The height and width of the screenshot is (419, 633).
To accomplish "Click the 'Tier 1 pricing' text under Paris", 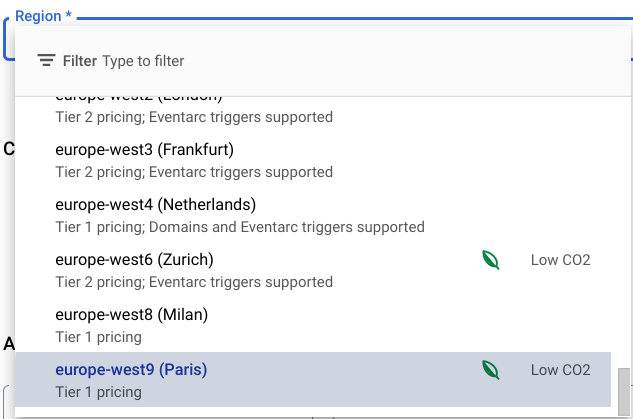I will click(x=98, y=392).
